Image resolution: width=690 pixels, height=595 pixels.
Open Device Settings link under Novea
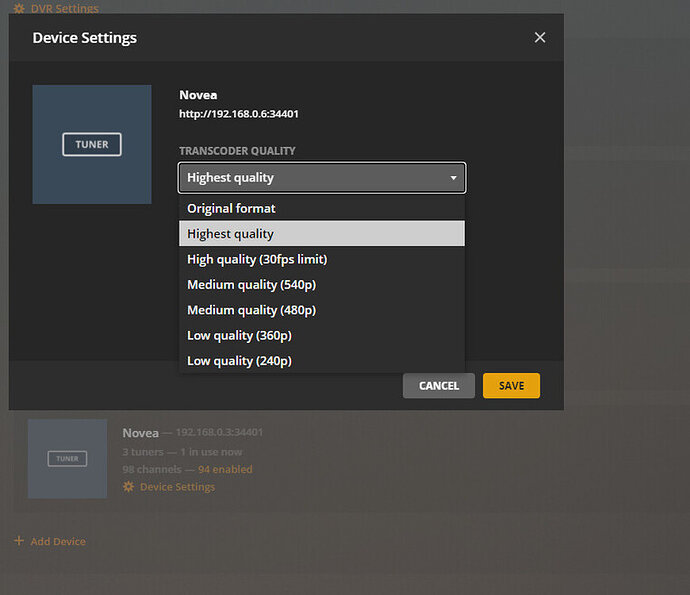pos(177,487)
